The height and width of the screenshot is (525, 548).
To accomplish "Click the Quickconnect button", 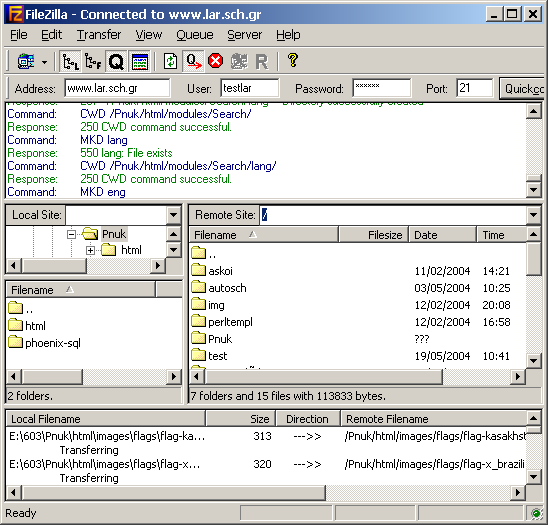I will point(522,89).
